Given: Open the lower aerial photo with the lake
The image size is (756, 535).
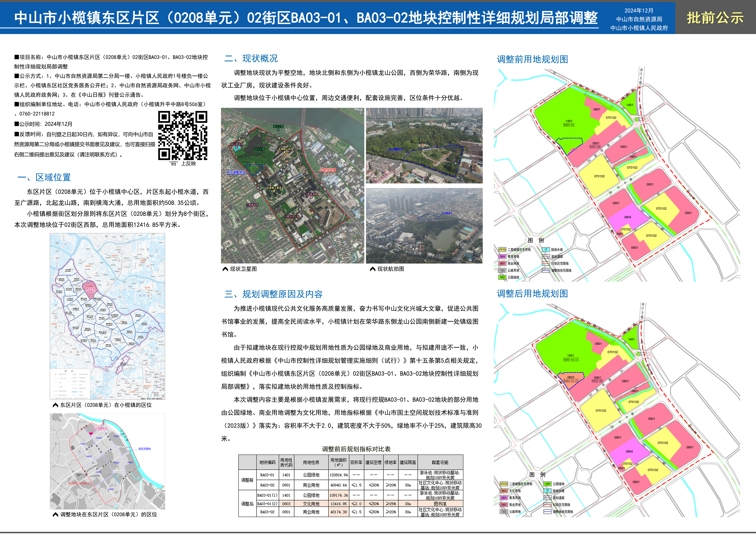Looking at the screenshot, I should coord(424,226).
